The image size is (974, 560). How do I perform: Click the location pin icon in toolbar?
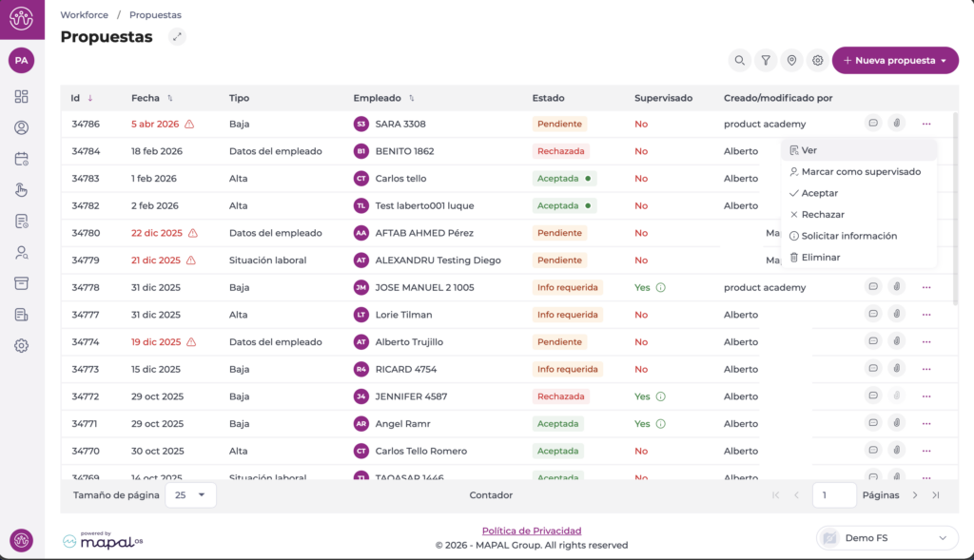(790, 61)
